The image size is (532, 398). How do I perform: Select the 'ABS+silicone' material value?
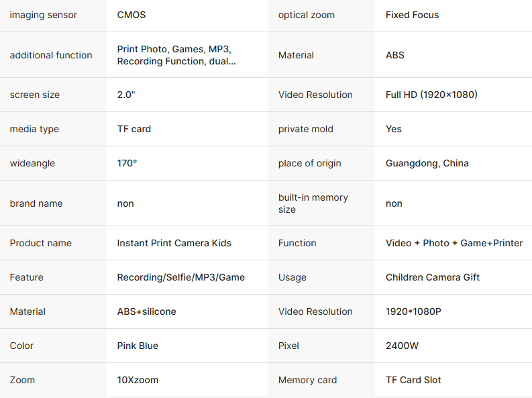click(x=147, y=311)
